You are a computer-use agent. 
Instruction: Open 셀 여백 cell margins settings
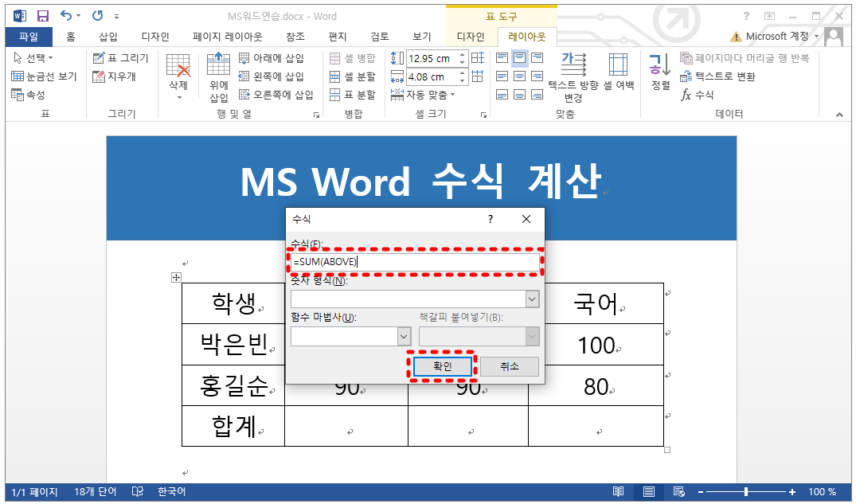619,72
